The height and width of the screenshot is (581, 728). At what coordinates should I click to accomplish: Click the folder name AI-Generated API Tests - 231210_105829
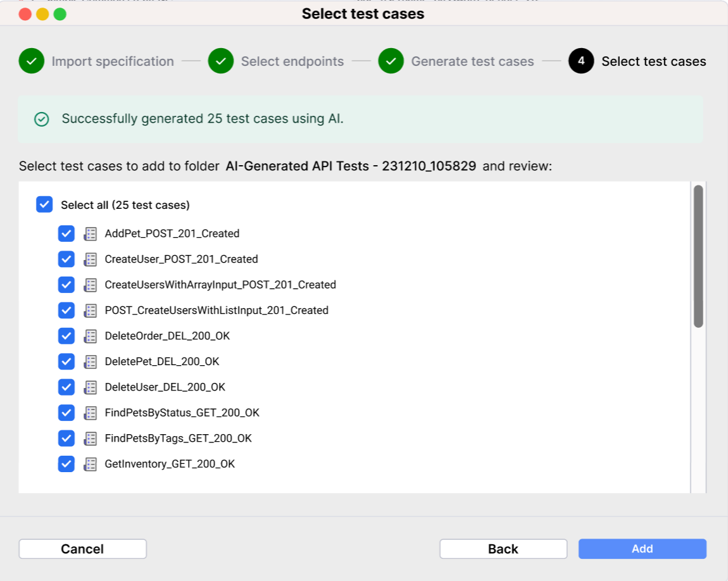click(351, 166)
